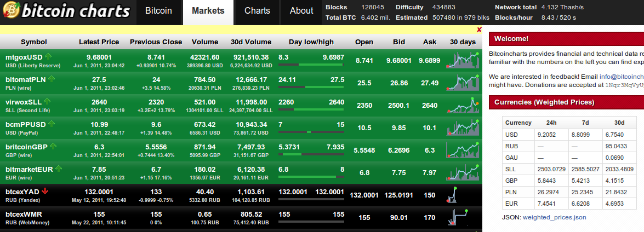Image resolution: width=644 pixels, height=232 pixels.
Task: Click green up arrow beside mtgoxUSD
Action: [48, 56]
